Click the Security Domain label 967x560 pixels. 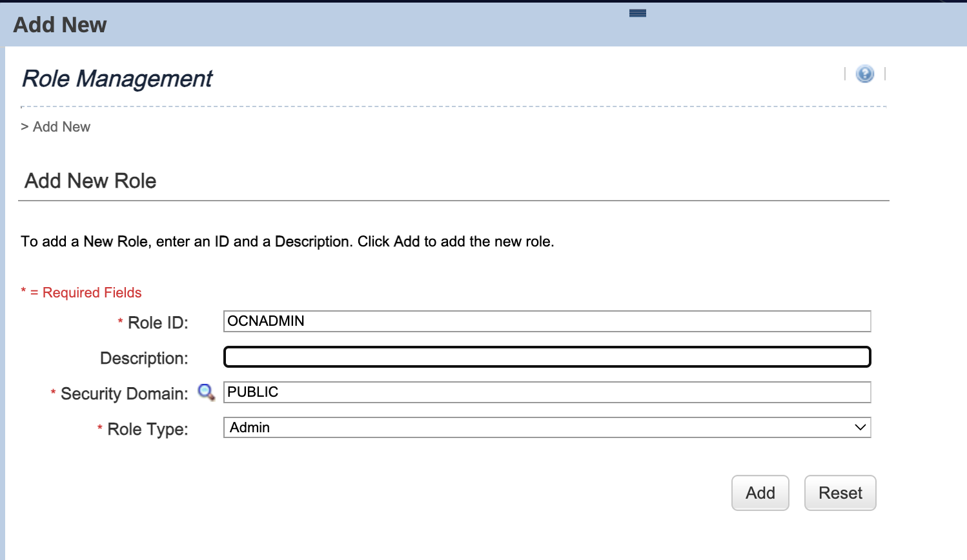(124, 394)
